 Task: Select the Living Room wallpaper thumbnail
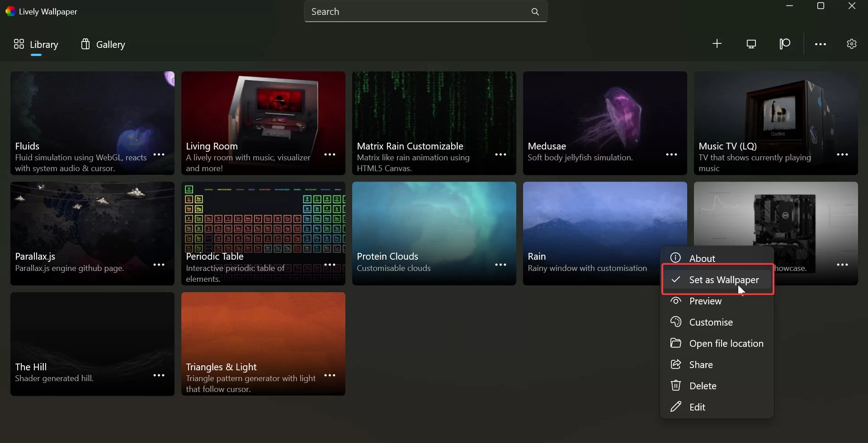263,123
